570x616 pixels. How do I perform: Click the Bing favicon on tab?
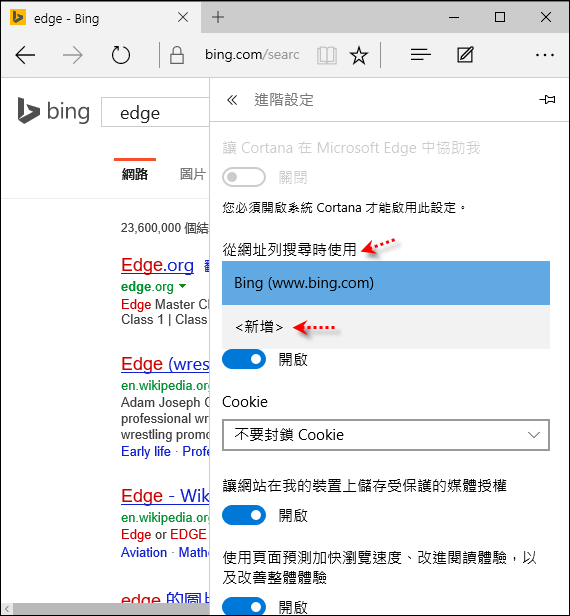18,18
